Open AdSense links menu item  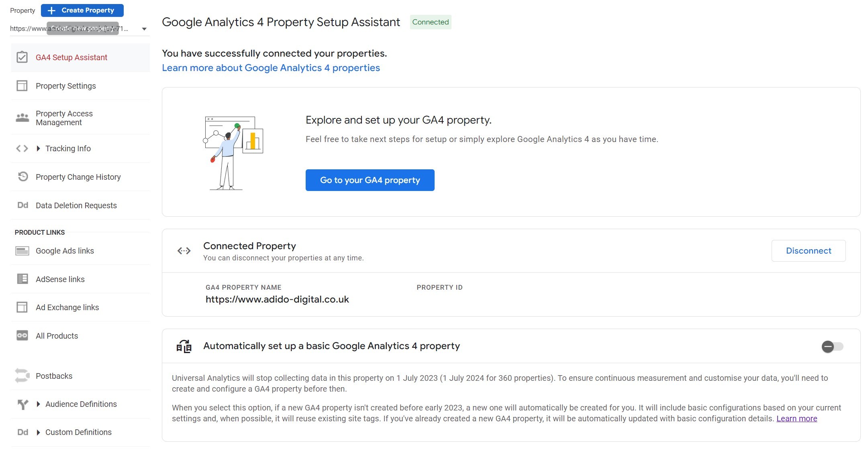[80, 279]
